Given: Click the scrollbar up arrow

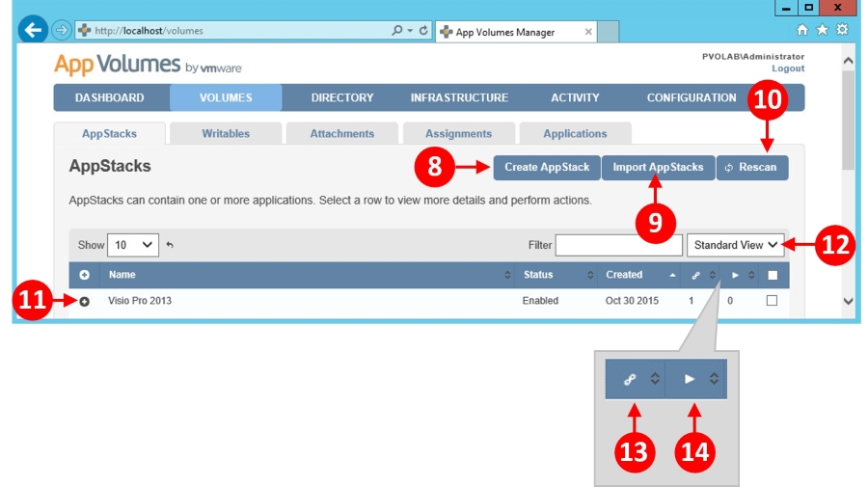Looking at the screenshot, I should (x=848, y=61).
